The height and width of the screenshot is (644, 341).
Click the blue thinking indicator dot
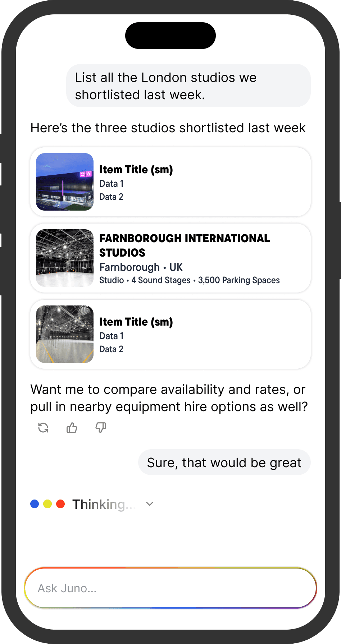[35, 504]
